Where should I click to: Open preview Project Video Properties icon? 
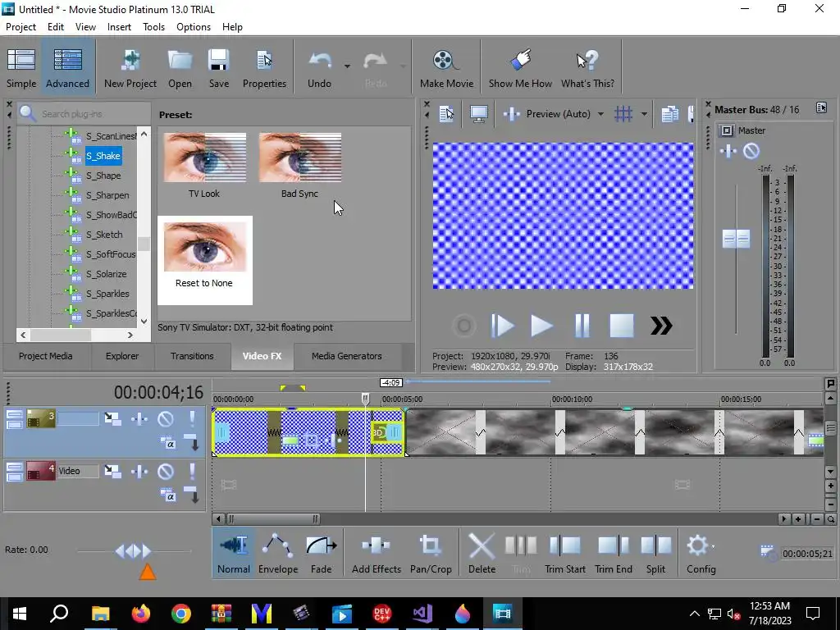(446, 113)
